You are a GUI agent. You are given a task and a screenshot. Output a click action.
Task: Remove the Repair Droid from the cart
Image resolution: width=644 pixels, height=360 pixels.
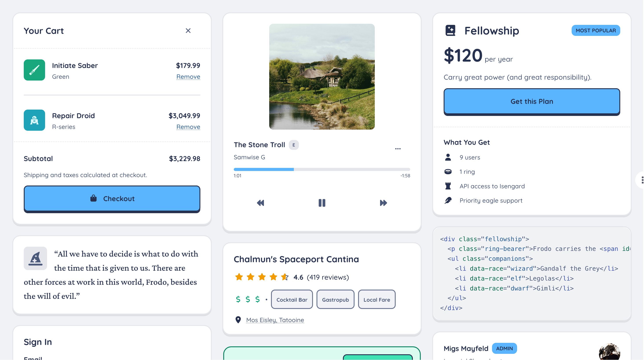[188, 127]
